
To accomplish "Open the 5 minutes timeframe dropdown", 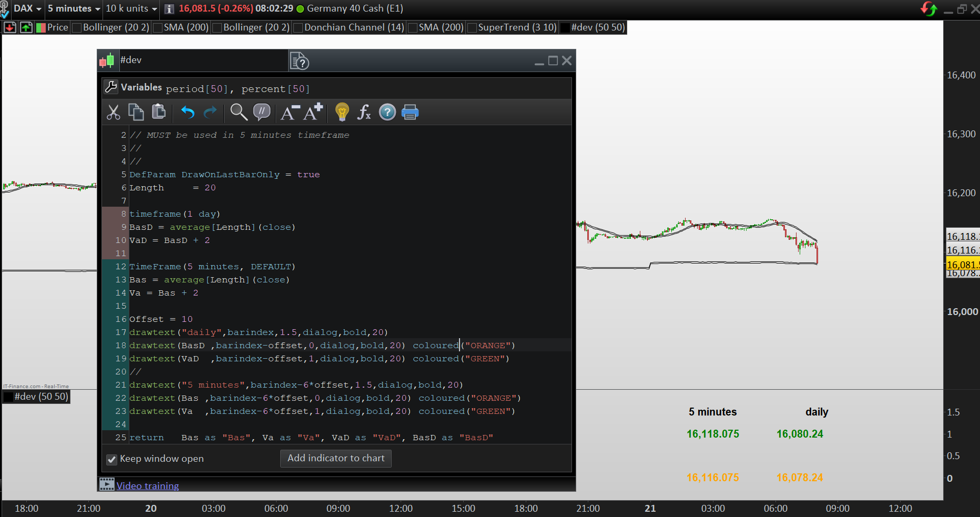I will pos(74,9).
